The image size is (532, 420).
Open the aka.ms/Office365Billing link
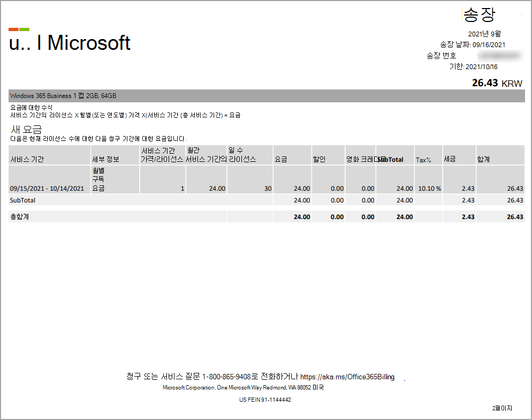348,377
